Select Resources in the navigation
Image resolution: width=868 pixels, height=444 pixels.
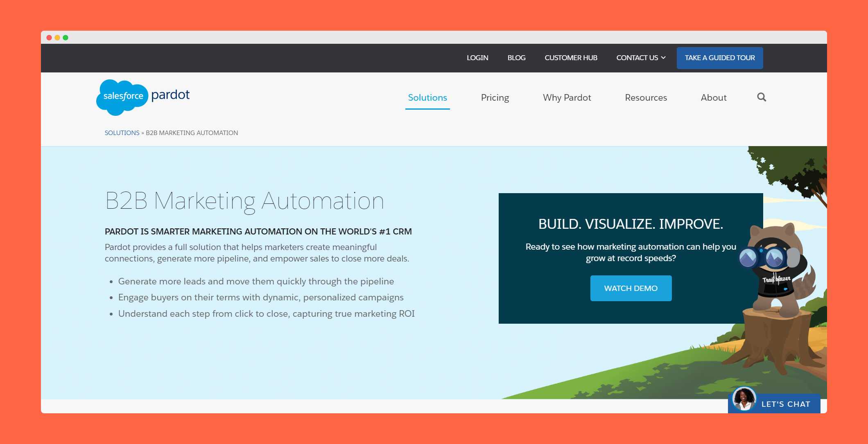[x=646, y=98]
